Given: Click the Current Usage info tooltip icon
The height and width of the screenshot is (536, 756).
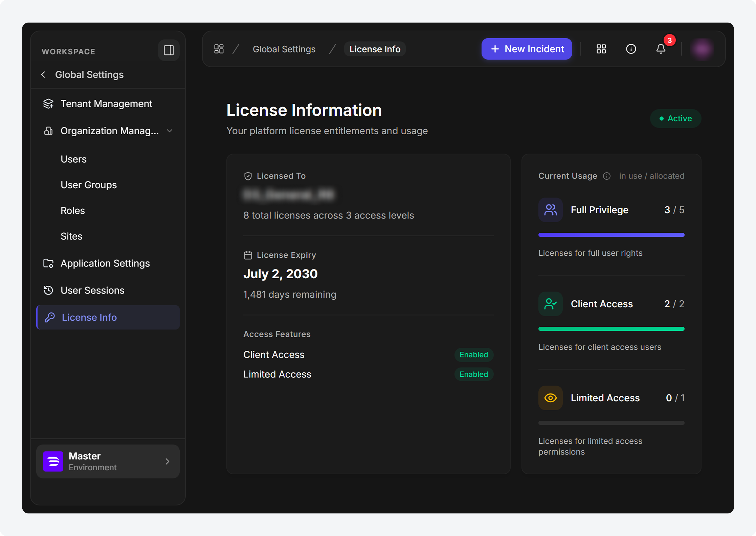Looking at the screenshot, I should (607, 176).
